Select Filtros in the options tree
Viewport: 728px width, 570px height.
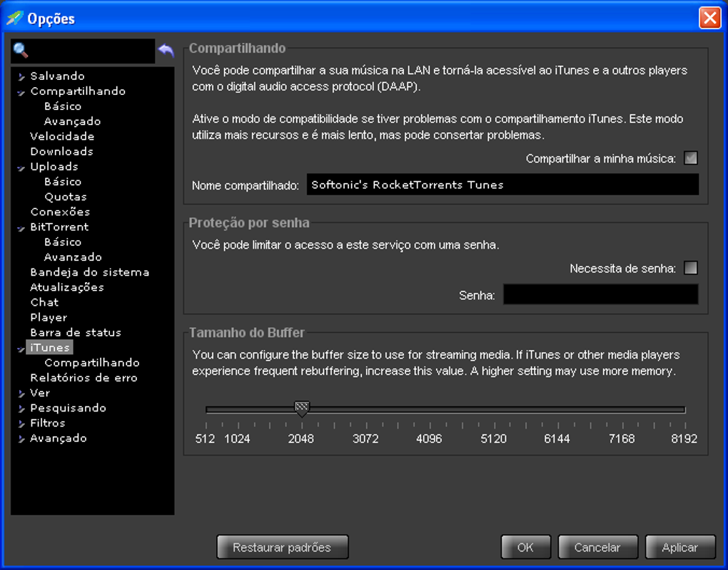(x=48, y=423)
